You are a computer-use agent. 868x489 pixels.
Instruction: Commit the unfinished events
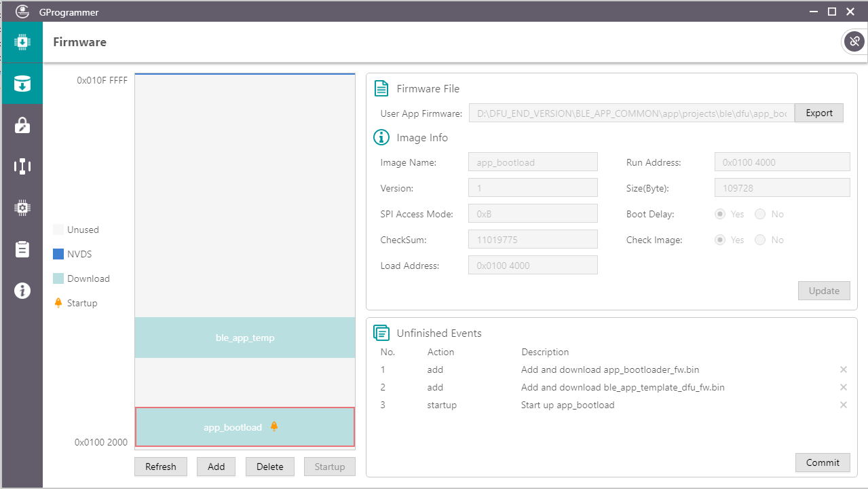tap(823, 463)
